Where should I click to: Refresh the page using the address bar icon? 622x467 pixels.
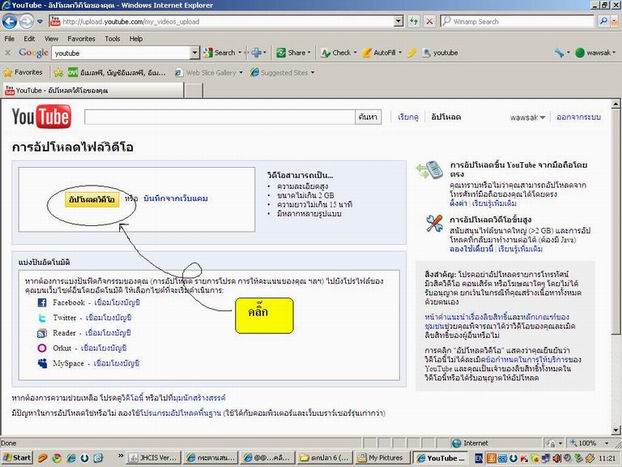pos(414,21)
